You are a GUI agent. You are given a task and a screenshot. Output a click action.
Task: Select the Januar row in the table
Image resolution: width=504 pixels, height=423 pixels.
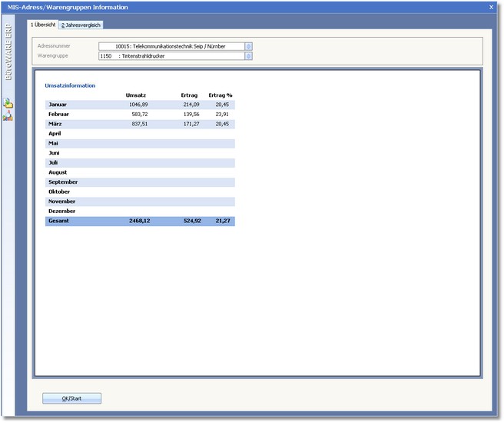pyautogui.click(x=139, y=104)
